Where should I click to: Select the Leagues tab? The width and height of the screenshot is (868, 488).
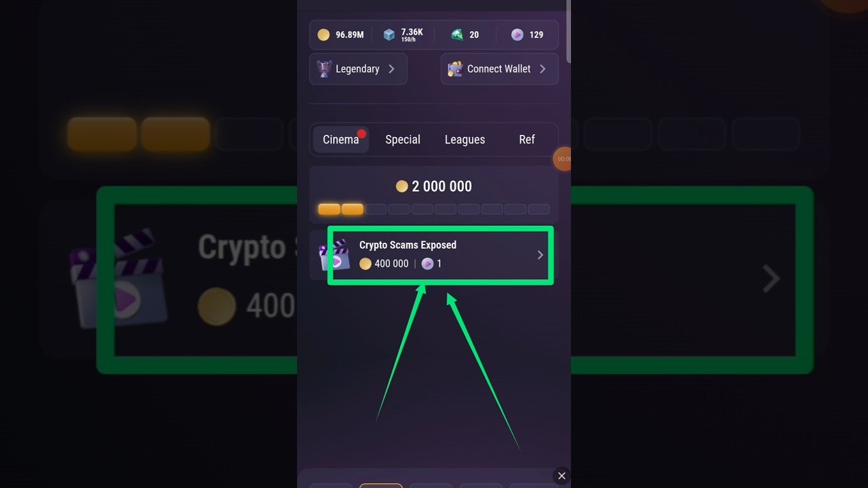[x=465, y=140]
